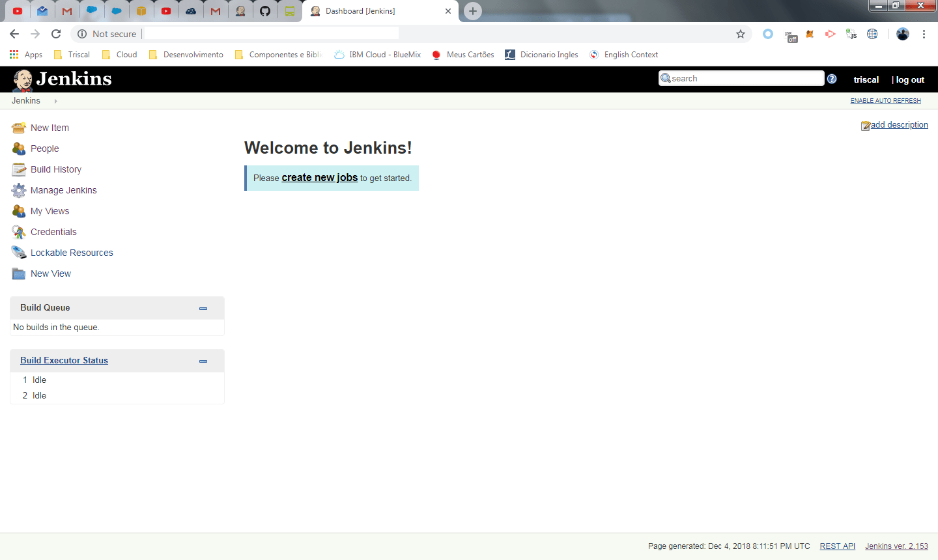The height and width of the screenshot is (560, 938).
Task: Click the browser address bar
Action: tap(410, 34)
